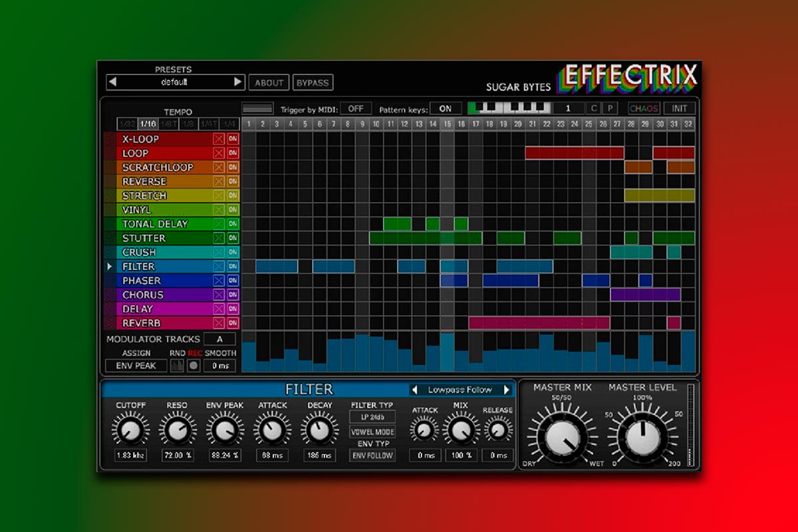798x532 pixels.
Task: Select tempo 1/4T
Action: coord(209,124)
